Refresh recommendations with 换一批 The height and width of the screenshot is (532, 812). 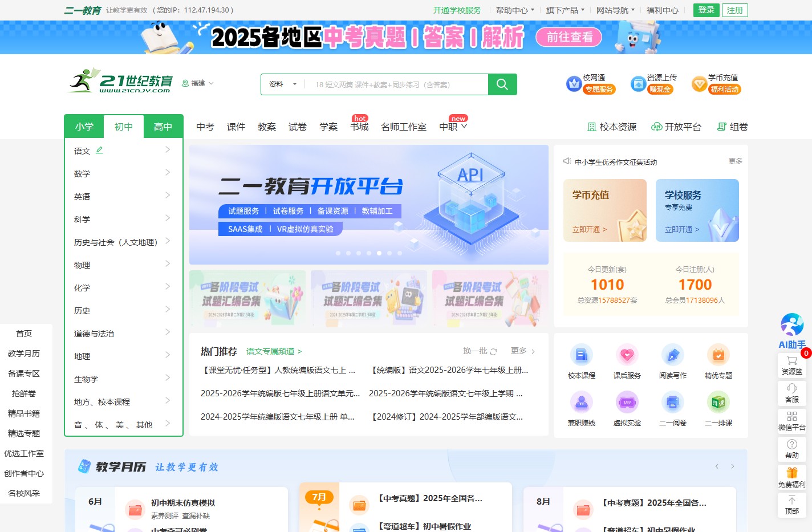click(480, 351)
